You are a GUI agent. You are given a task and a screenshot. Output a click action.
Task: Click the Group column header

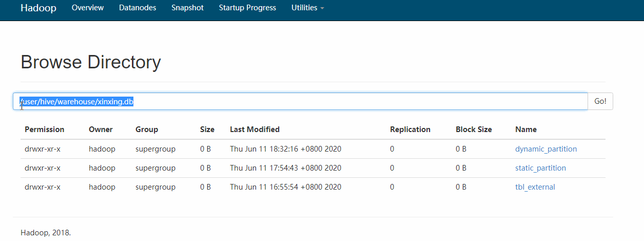147,129
